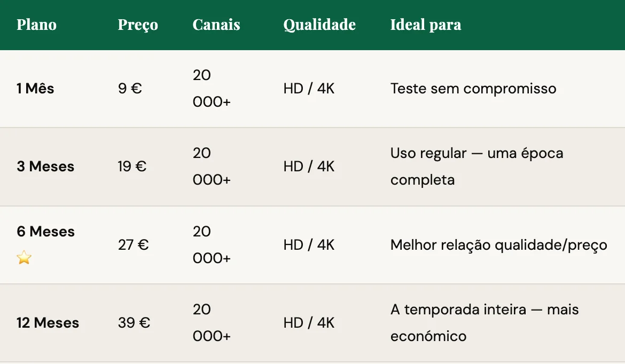Select 'A temporada inteira — mais económico' text
The image size is (625, 364).
point(484,323)
